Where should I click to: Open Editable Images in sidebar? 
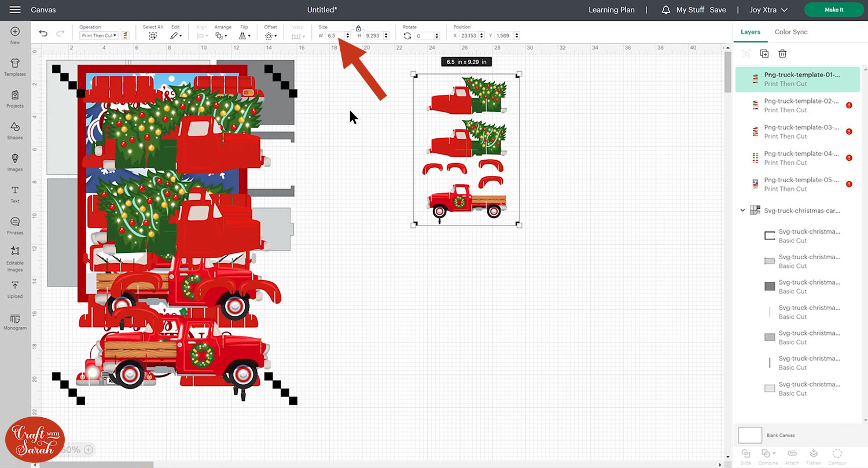click(x=15, y=259)
